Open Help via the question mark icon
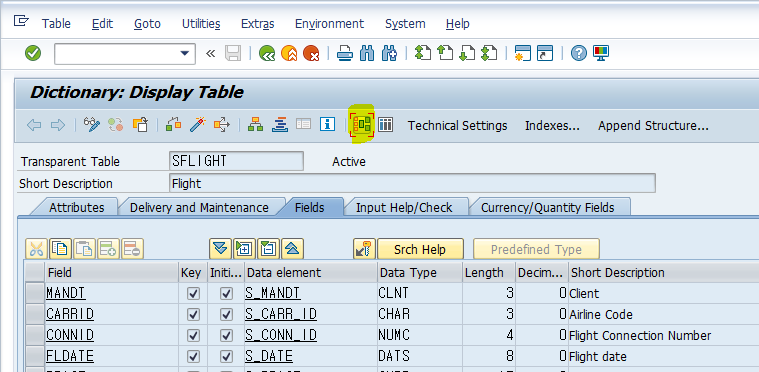The height and width of the screenshot is (372, 759). 578,53
